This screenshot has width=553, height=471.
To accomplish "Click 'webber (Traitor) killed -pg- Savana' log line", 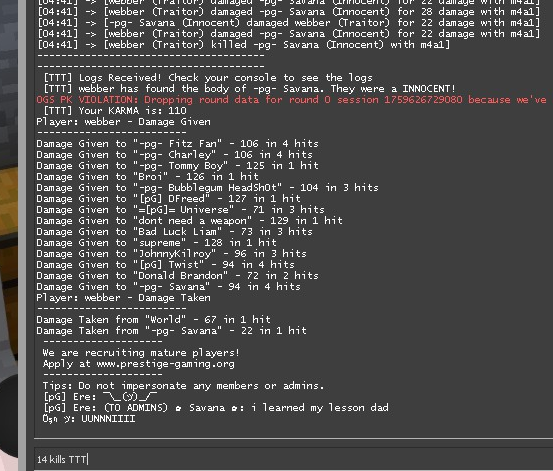I will 243,44.
